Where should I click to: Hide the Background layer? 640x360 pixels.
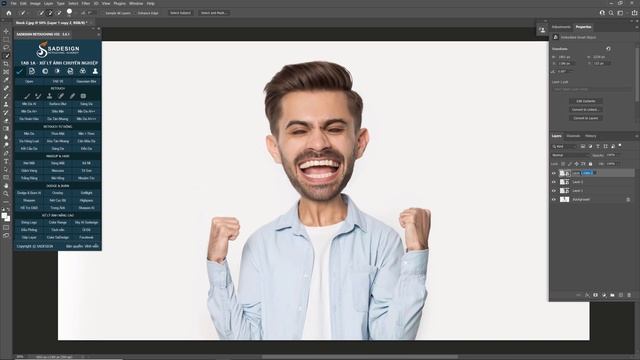(x=554, y=200)
